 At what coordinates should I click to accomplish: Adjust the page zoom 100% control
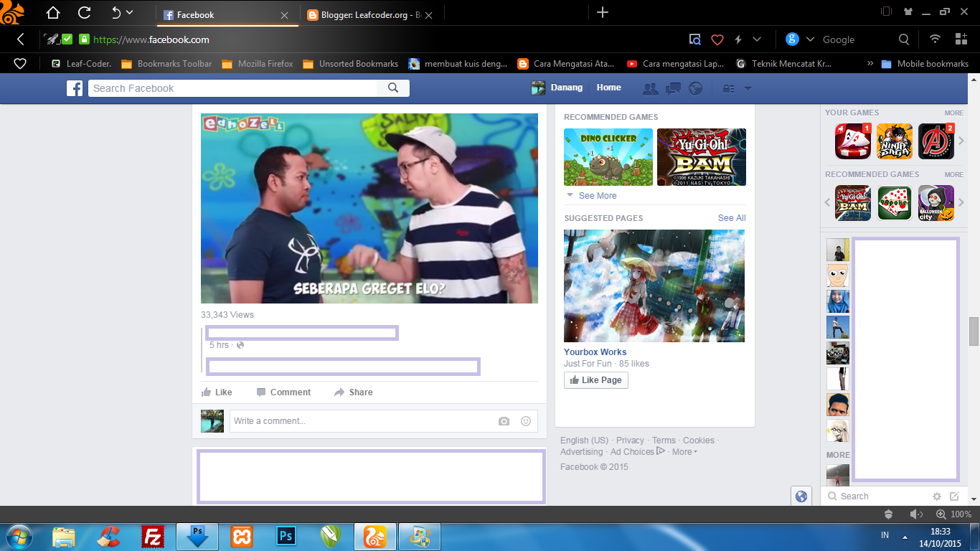click(954, 514)
